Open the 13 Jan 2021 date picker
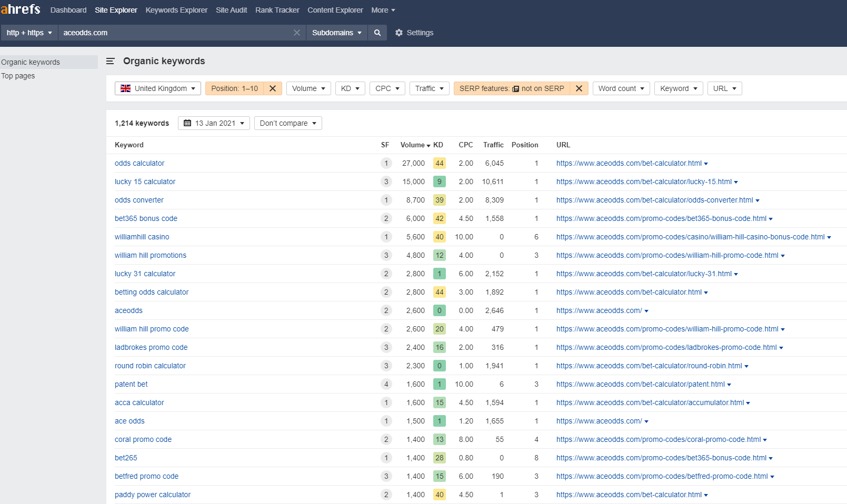847x504 pixels. point(214,123)
